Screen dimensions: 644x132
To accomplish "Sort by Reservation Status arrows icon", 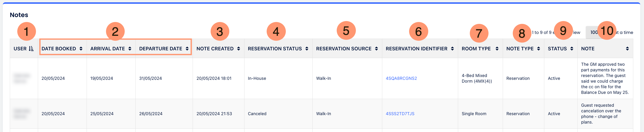I will [x=307, y=49].
